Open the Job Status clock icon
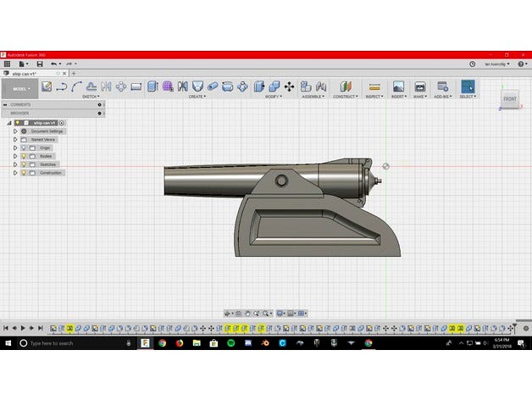Screen dimensions: 532x400 [x=472, y=64]
